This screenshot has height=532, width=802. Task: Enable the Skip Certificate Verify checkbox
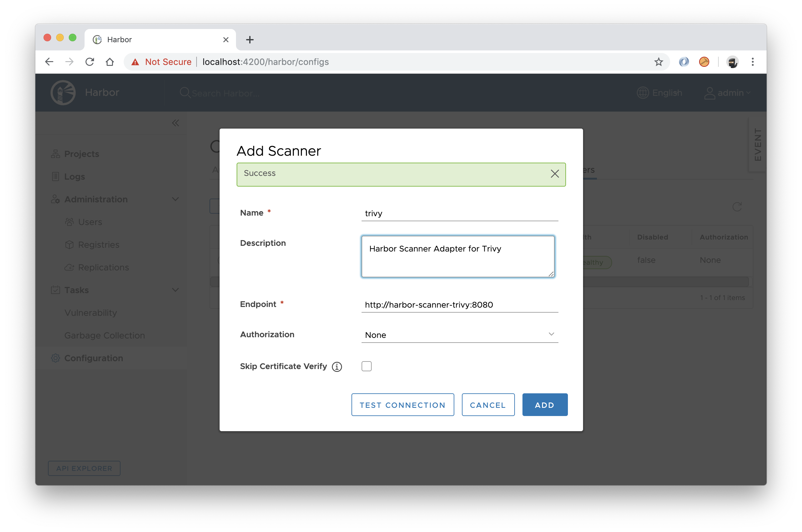point(366,367)
